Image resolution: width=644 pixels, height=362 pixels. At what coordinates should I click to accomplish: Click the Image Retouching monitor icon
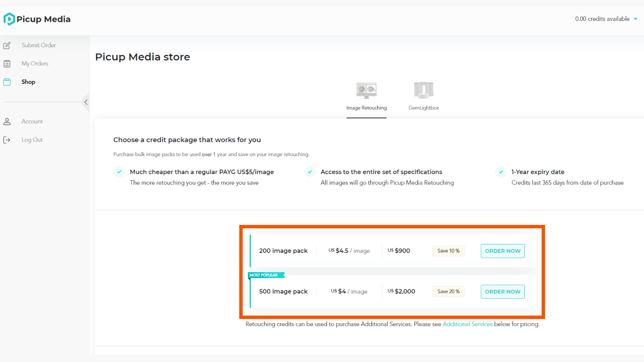[366, 90]
